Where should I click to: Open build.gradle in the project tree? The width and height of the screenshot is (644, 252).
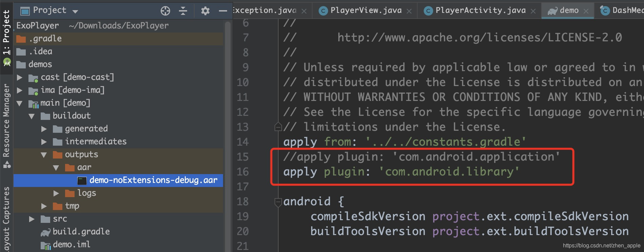click(81, 232)
